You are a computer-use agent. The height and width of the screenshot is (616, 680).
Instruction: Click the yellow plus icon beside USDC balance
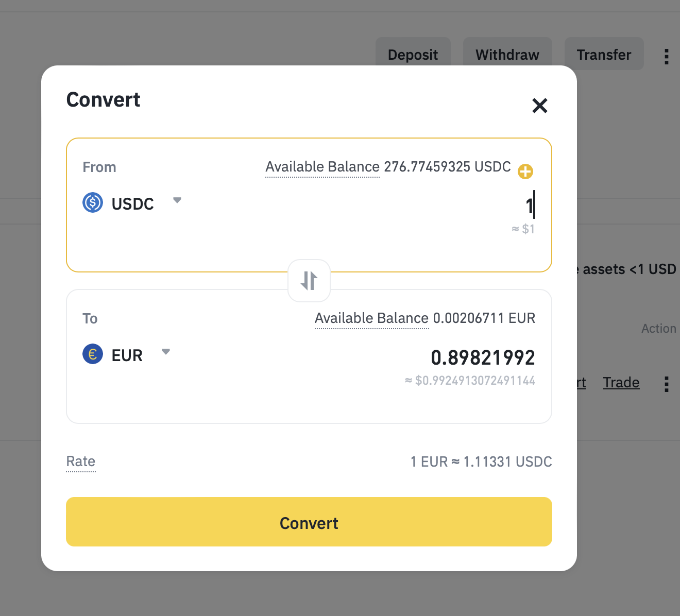pyautogui.click(x=525, y=172)
